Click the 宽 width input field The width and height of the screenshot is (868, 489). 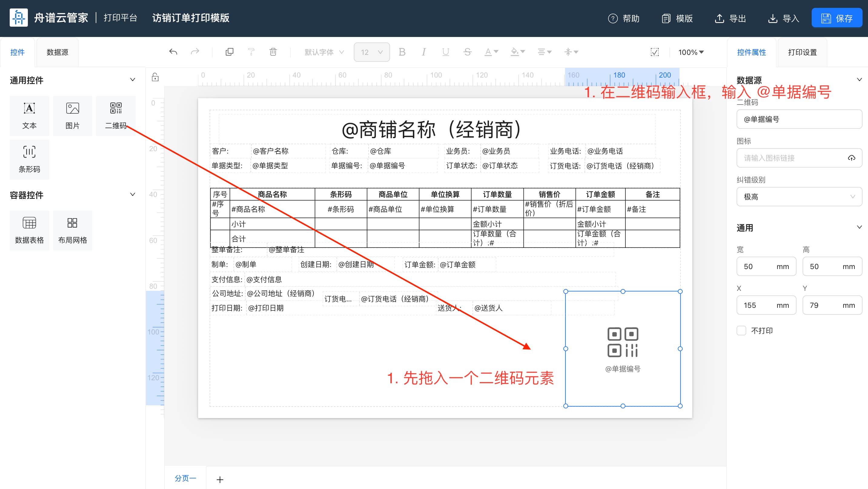pos(766,267)
